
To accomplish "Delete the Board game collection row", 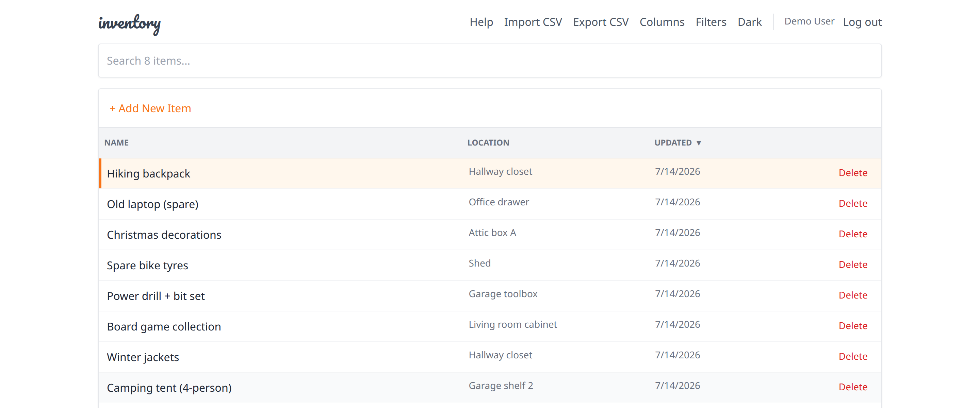I will click(853, 326).
